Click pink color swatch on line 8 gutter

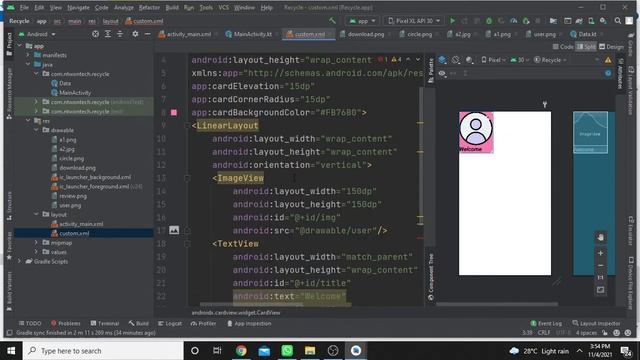pos(174,112)
